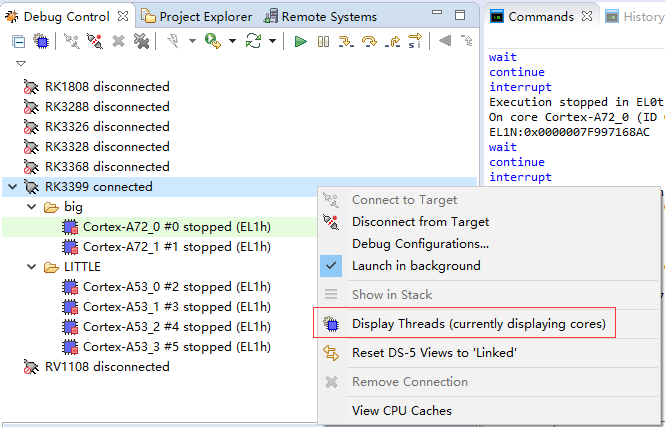Maximize the Debug Control view panel
The image size is (665, 427).
coord(460,15)
